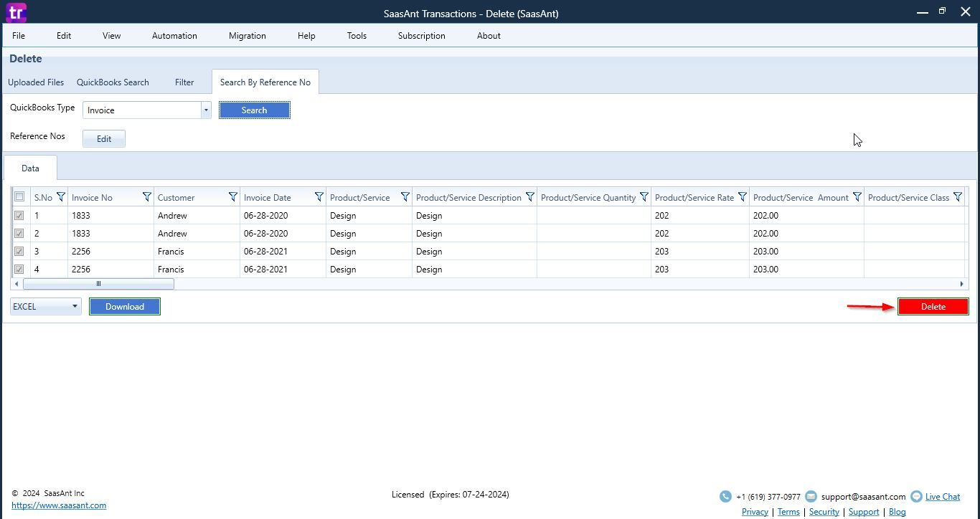Click the blue Search button
This screenshot has height=519, width=980.
255,110
